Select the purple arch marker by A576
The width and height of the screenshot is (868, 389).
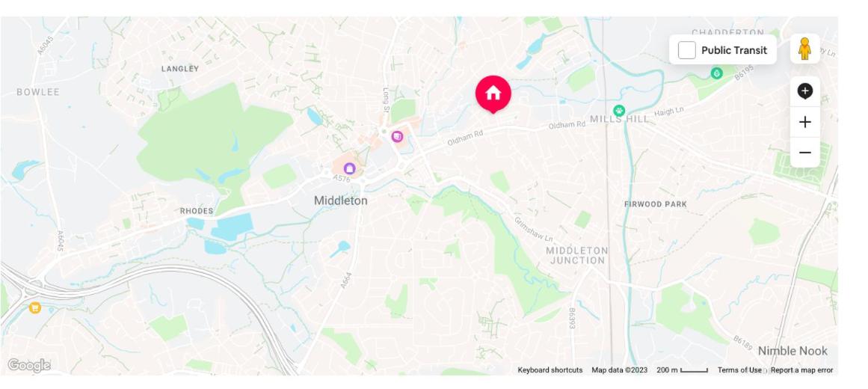pos(349,168)
